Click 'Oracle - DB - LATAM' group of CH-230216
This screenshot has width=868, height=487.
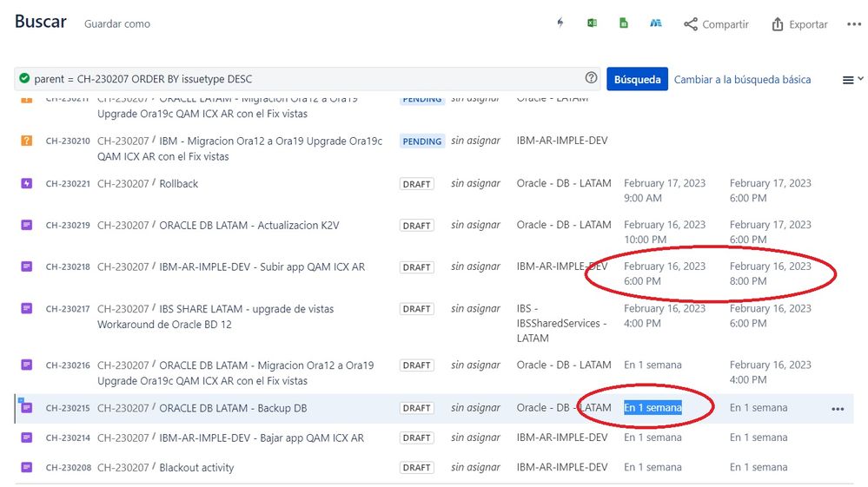564,365
